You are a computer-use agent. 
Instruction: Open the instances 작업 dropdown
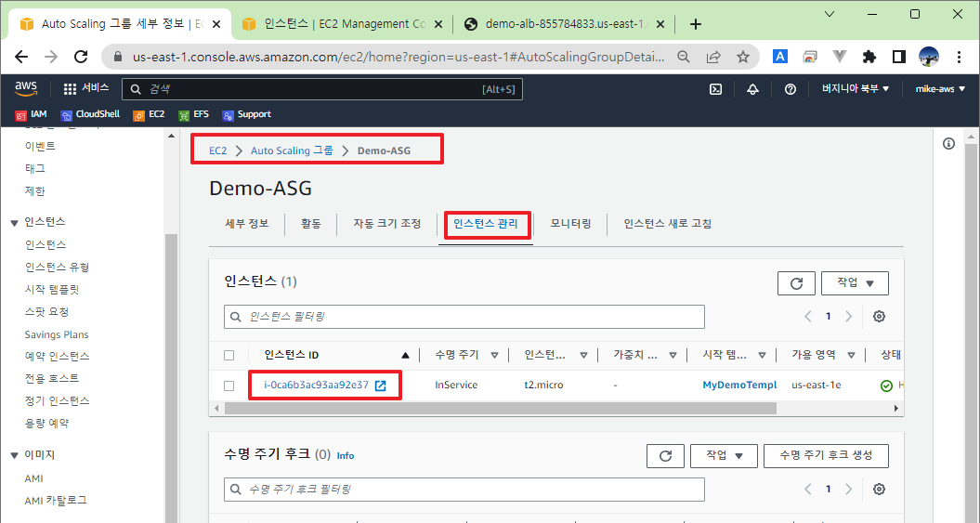(x=855, y=283)
